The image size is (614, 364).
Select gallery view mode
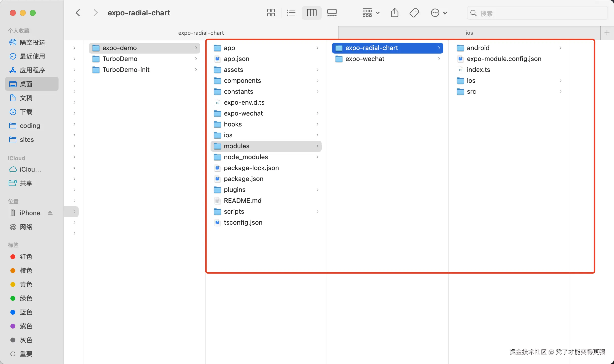[332, 13]
